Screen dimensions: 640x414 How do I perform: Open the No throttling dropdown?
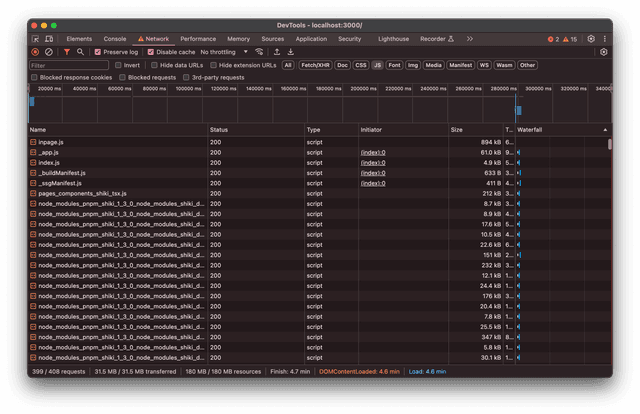tap(221, 51)
